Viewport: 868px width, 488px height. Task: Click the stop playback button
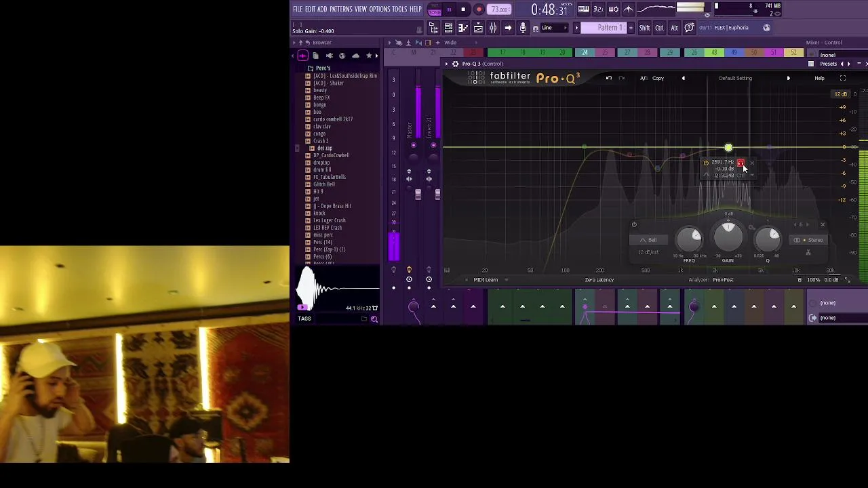pos(463,9)
